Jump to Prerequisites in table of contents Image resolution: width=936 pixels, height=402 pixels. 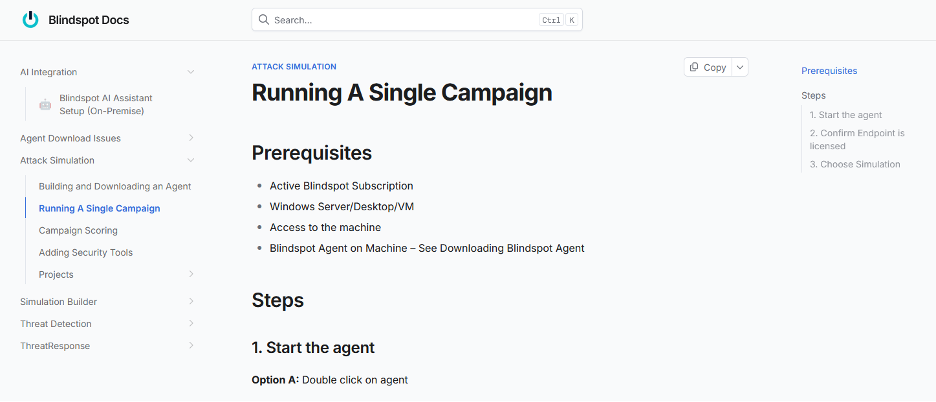(x=829, y=71)
